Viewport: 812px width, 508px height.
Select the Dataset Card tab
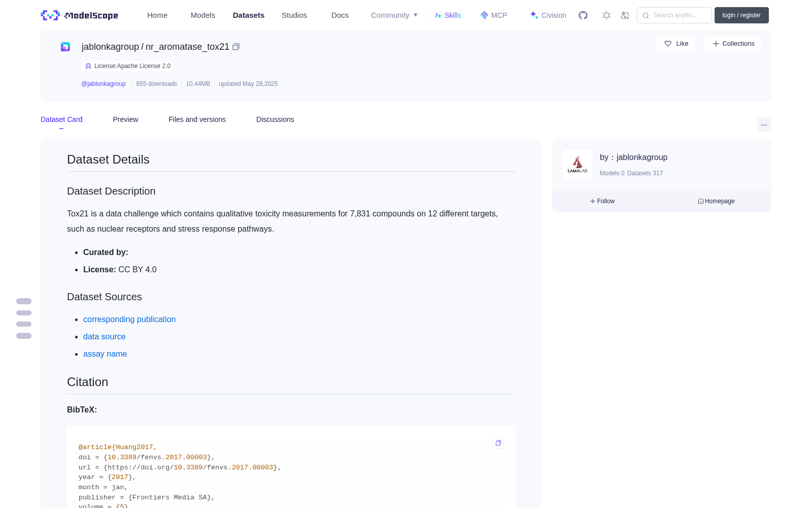[x=61, y=119]
